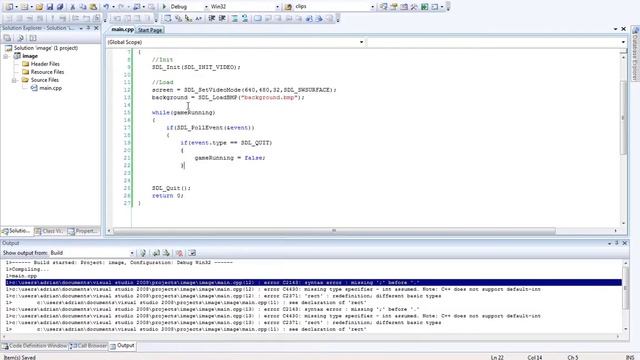Open the Toolbox icon with wrench
640x360 pixels.
pos(414,7)
